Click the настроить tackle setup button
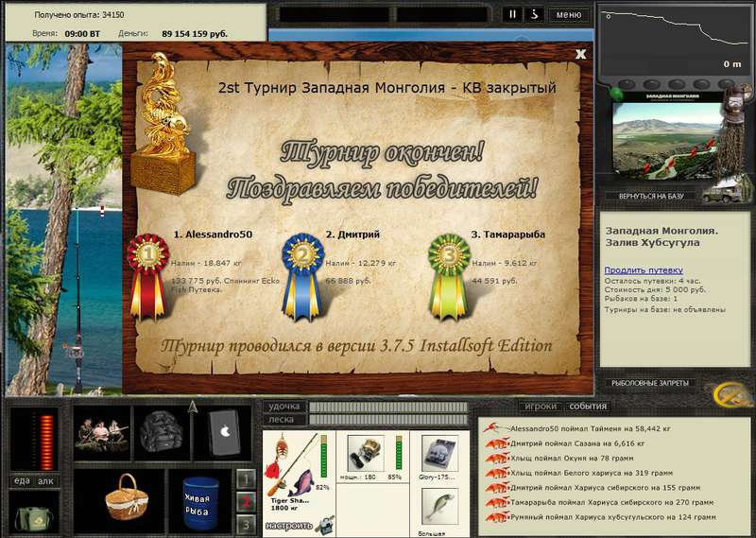756x538 pixels. point(289,526)
